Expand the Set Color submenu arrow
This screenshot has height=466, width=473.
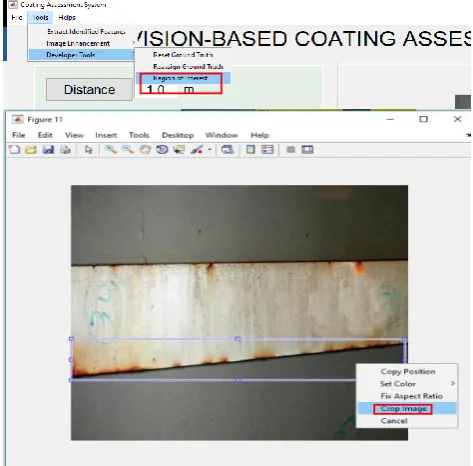click(453, 384)
